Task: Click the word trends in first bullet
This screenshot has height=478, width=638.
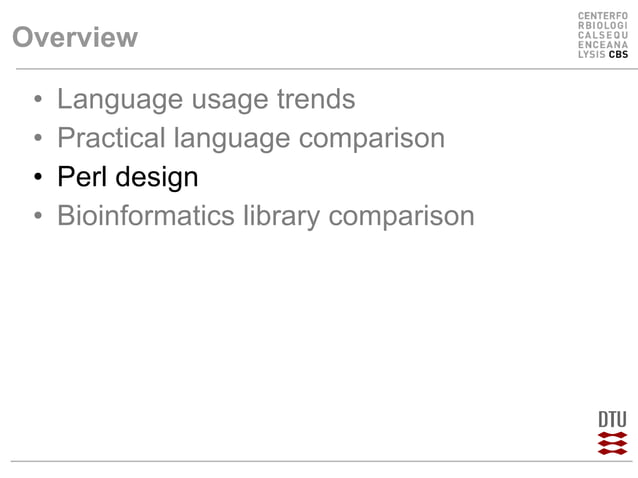Action: [316, 99]
